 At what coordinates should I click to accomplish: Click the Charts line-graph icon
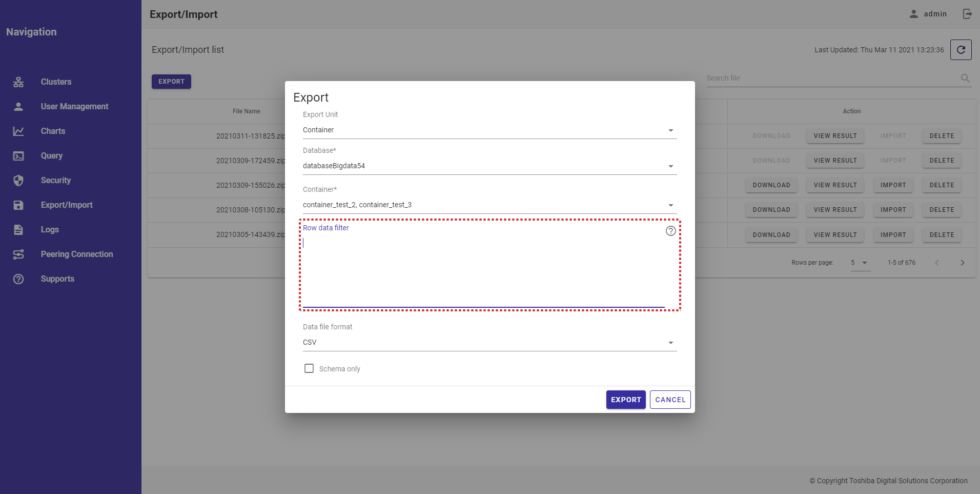tap(18, 131)
